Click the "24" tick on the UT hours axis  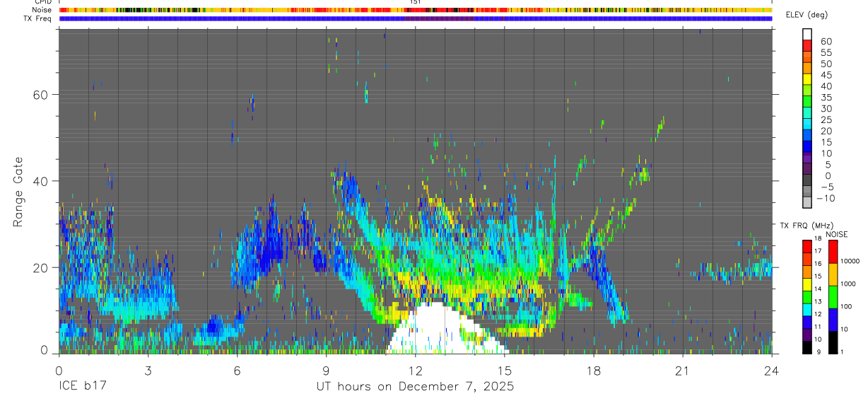(x=772, y=371)
